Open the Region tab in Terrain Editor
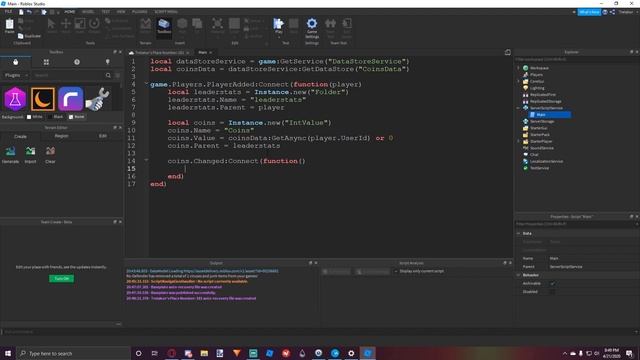The width and height of the screenshot is (640, 360). point(62,136)
